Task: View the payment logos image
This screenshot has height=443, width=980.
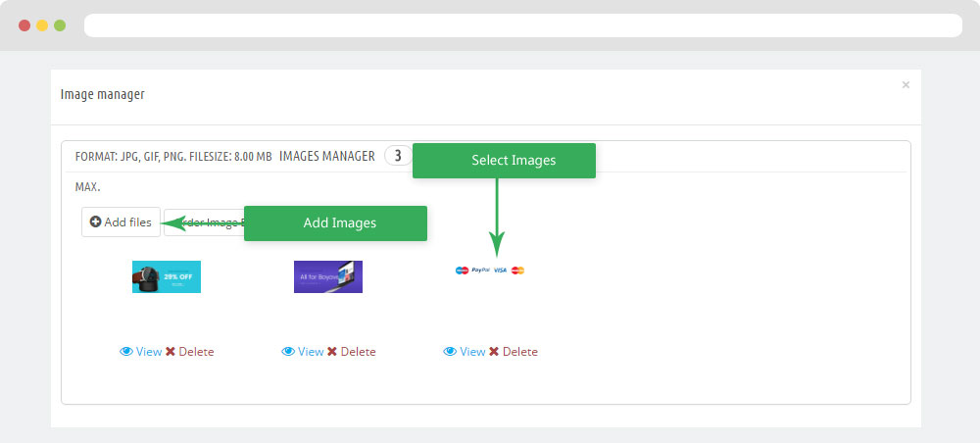Action: pyautogui.click(x=465, y=352)
